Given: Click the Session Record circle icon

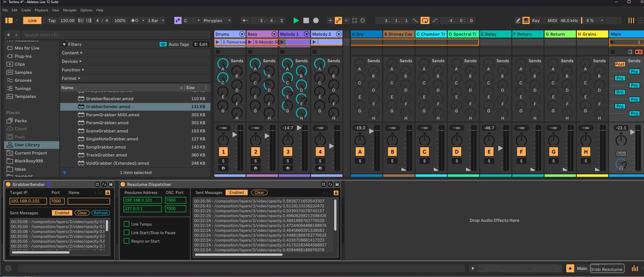Looking at the screenshot, I should pyautogui.click(x=363, y=20).
